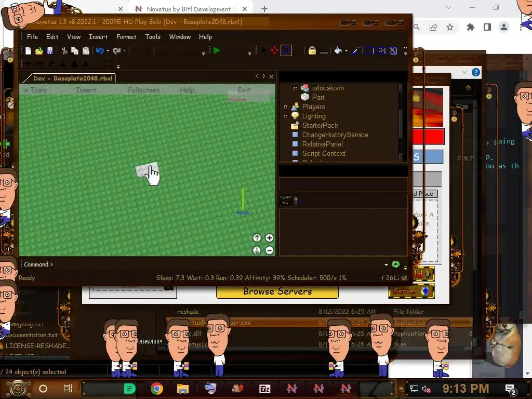Click the Copy icon in toolbar
The width and height of the screenshot is (532, 399).
click(75, 51)
